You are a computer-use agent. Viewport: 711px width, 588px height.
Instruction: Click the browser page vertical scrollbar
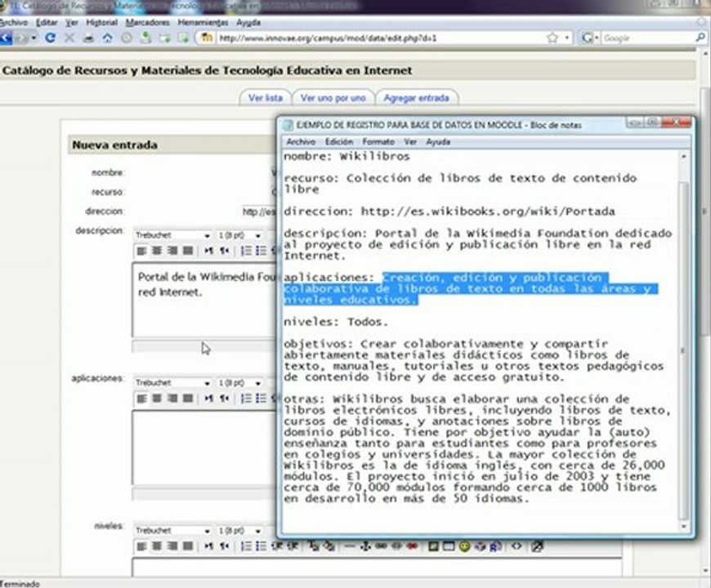[x=704, y=213]
